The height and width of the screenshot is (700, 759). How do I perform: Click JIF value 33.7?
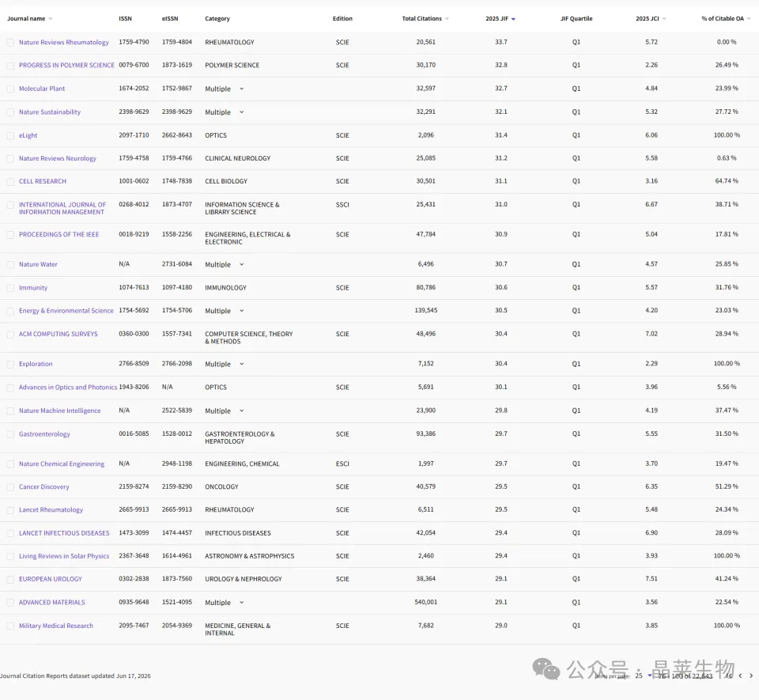click(501, 42)
